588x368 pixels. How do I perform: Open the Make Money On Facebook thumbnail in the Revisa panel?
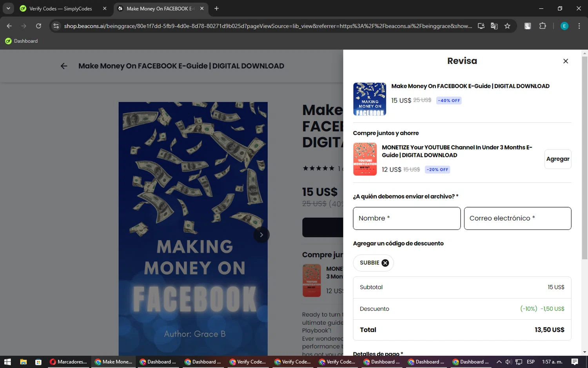point(369,99)
